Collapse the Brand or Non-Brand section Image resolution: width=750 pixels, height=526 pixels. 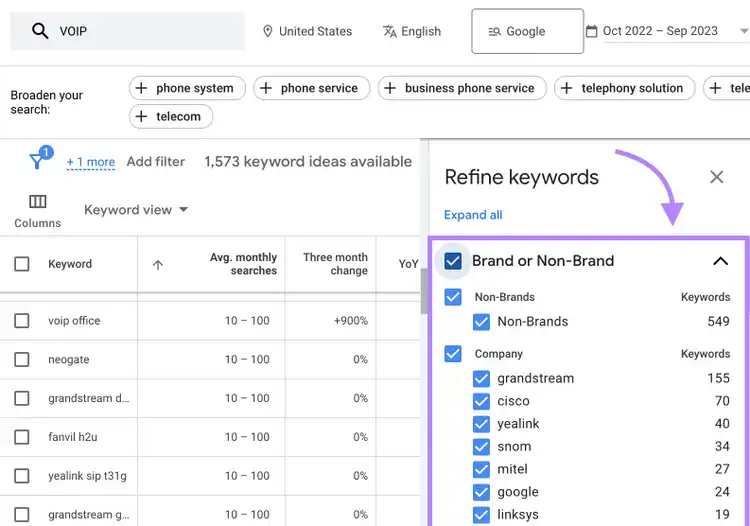pos(720,261)
